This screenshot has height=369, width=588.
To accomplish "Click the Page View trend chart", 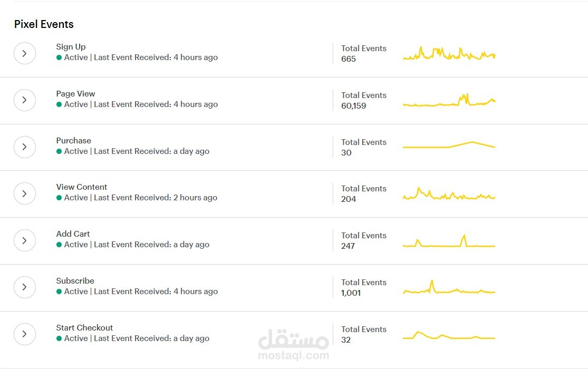I will click(x=449, y=101).
